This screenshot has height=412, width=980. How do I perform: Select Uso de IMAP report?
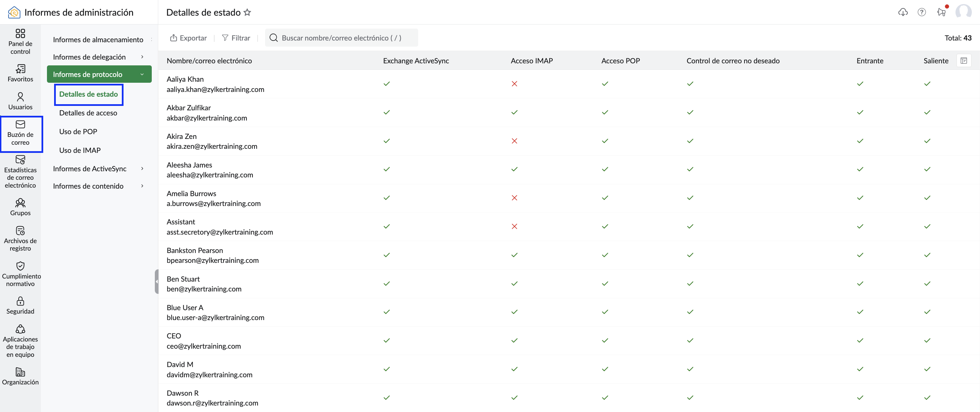click(x=80, y=150)
